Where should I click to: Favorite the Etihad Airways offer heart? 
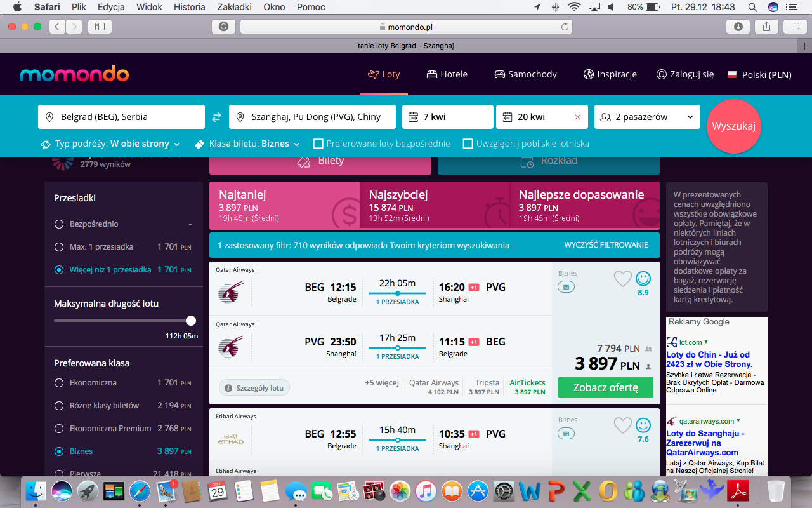[623, 425]
